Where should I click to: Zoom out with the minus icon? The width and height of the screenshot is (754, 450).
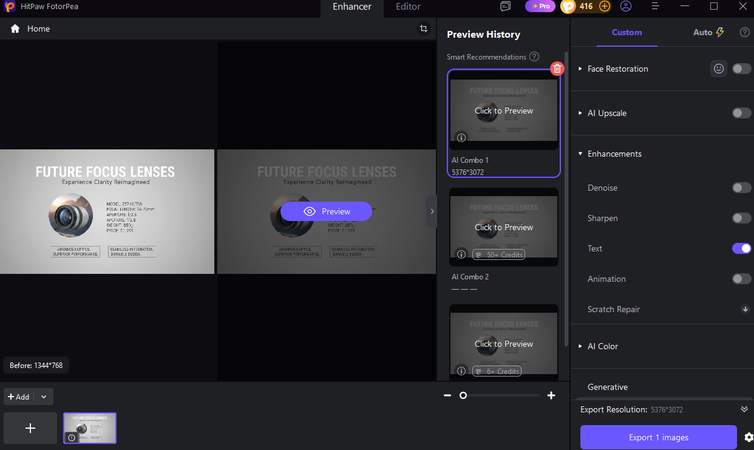(x=447, y=395)
